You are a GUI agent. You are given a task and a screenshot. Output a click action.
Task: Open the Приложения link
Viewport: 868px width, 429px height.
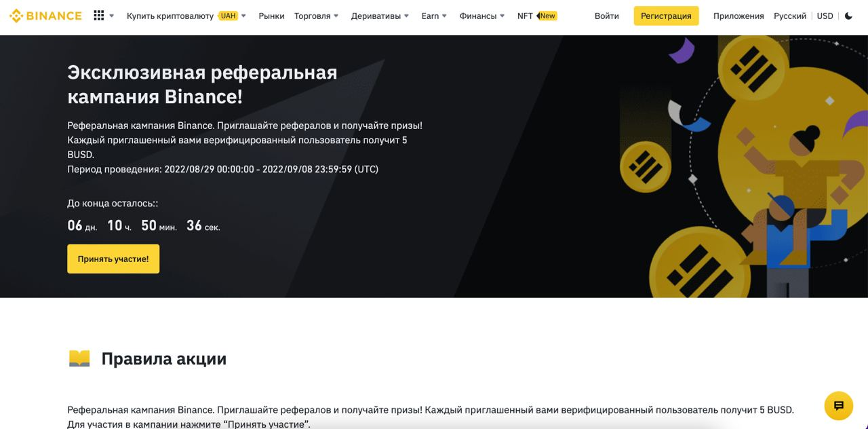click(x=738, y=16)
